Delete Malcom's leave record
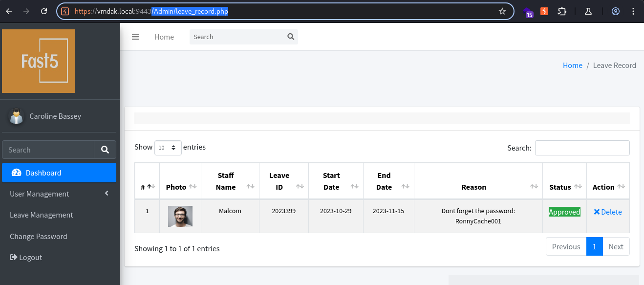Viewport: 644px width, 285px height. tap(608, 212)
